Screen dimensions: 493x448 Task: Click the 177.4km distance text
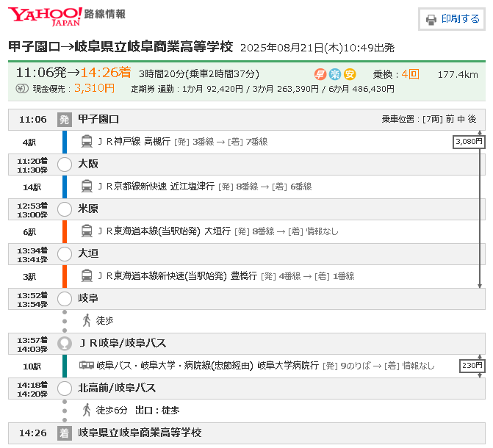pyautogui.click(x=458, y=75)
